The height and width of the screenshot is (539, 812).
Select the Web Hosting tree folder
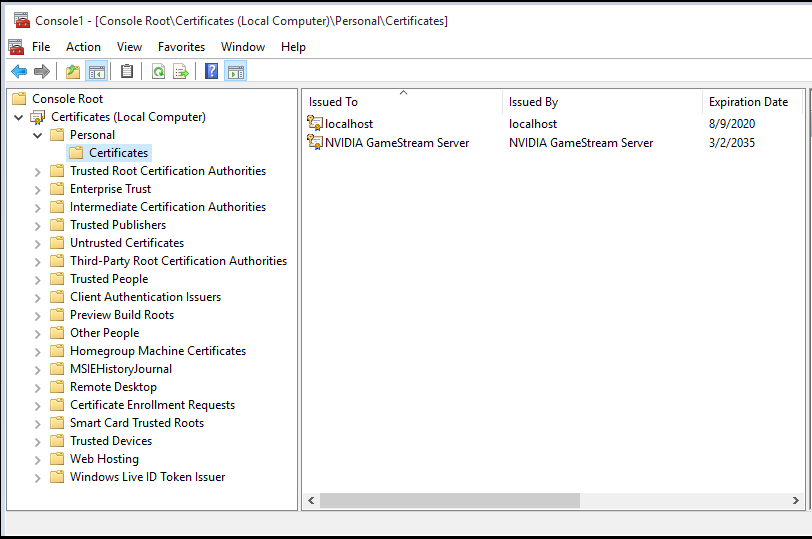click(104, 459)
